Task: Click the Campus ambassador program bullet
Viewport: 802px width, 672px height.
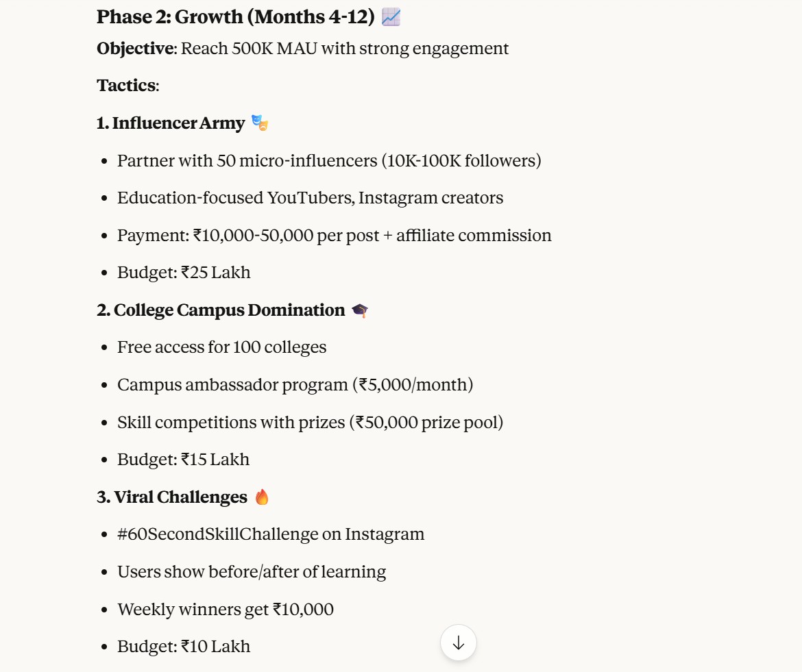Action: point(295,385)
